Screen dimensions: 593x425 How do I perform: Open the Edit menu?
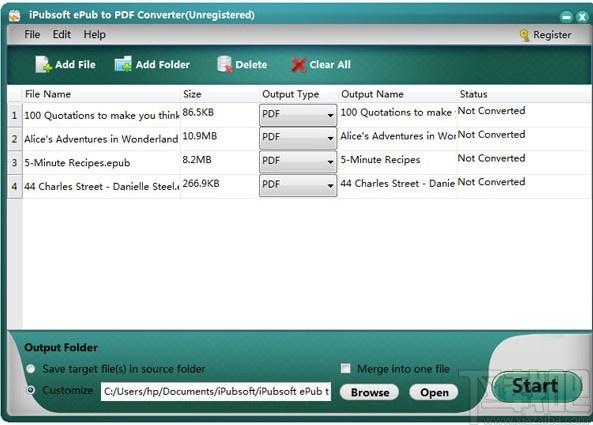(x=62, y=34)
